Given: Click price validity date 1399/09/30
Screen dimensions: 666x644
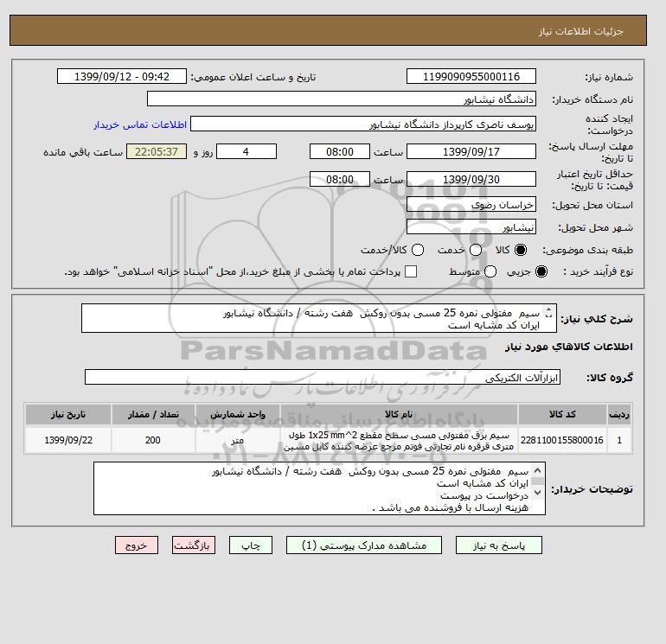Looking at the screenshot, I should pyautogui.click(x=471, y=179).
